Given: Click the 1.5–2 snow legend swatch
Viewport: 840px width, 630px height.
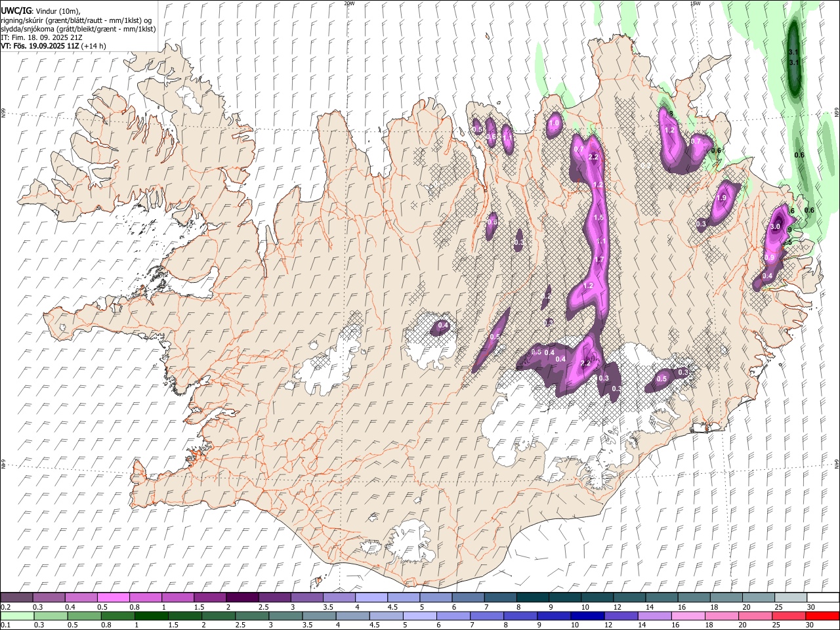Looking at the screenshot, I should [209, 598].
